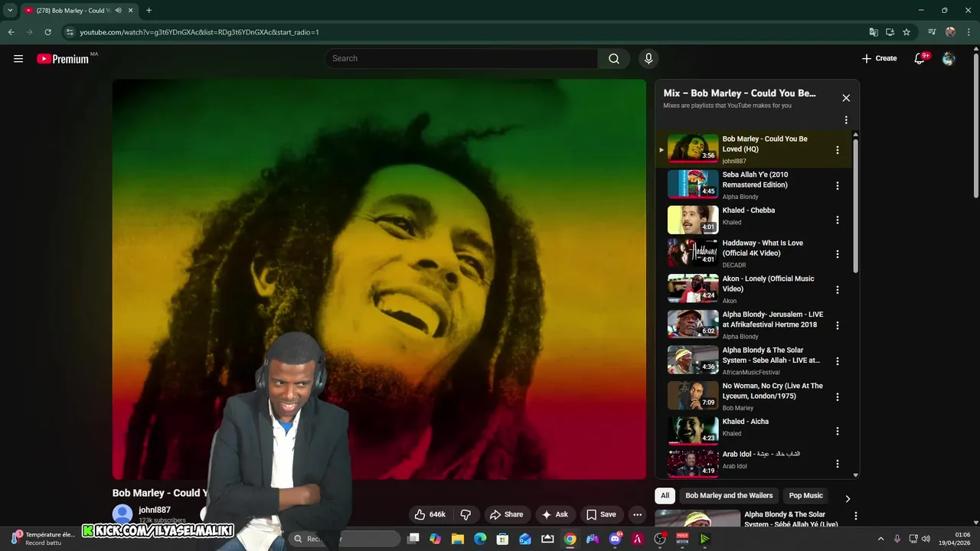Open options for No Woman, No Cry
This screenshot has width=980, height=551.
click(837, 397)
